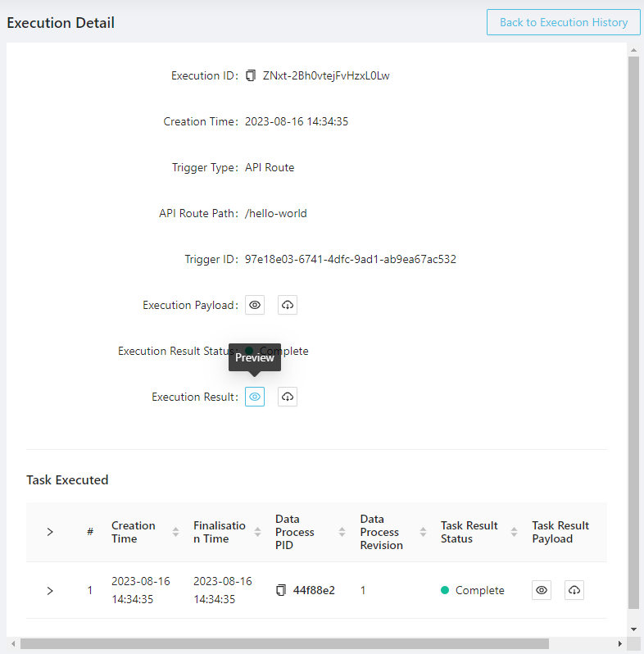Download the Execution Payload

click(287, 305)
